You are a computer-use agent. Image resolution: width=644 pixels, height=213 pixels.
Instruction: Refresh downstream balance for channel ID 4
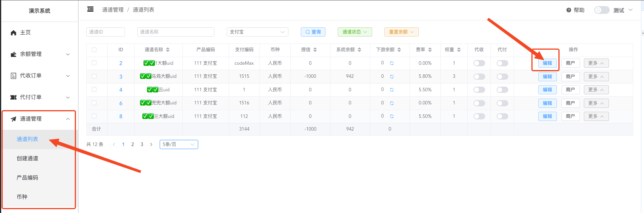391,90
